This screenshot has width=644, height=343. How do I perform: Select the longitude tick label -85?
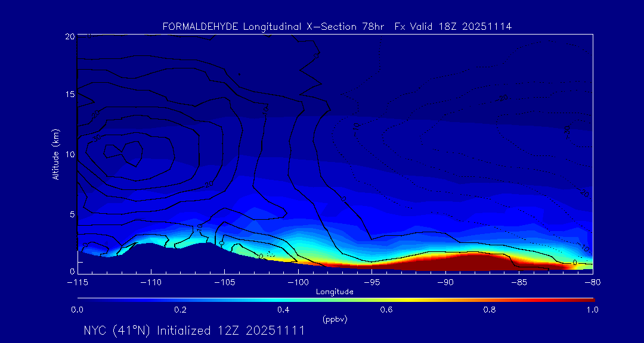pos(519,283)
